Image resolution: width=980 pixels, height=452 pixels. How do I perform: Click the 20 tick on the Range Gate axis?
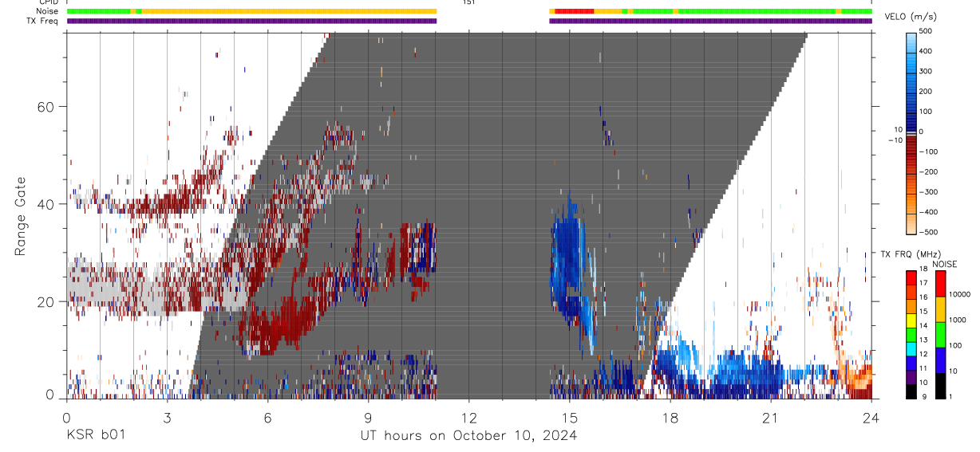click(x=45, y=301)
